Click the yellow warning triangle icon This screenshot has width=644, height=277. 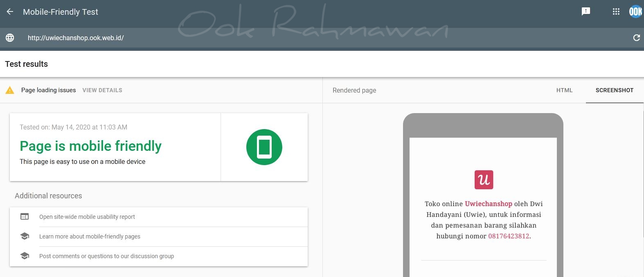point(10,90)
